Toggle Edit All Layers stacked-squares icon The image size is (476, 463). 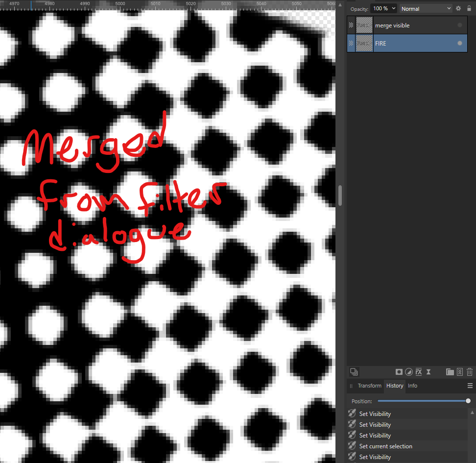(354, 372)
